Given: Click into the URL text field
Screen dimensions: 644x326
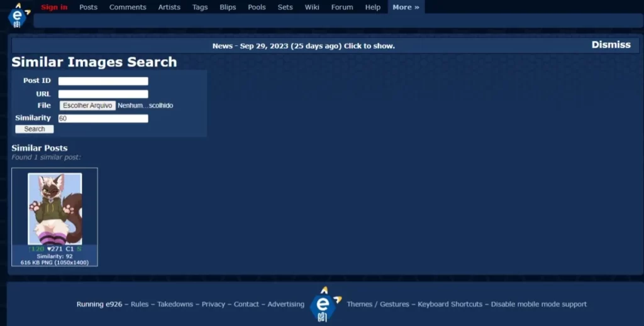Looking at the screenshot, I should point(103,94).
